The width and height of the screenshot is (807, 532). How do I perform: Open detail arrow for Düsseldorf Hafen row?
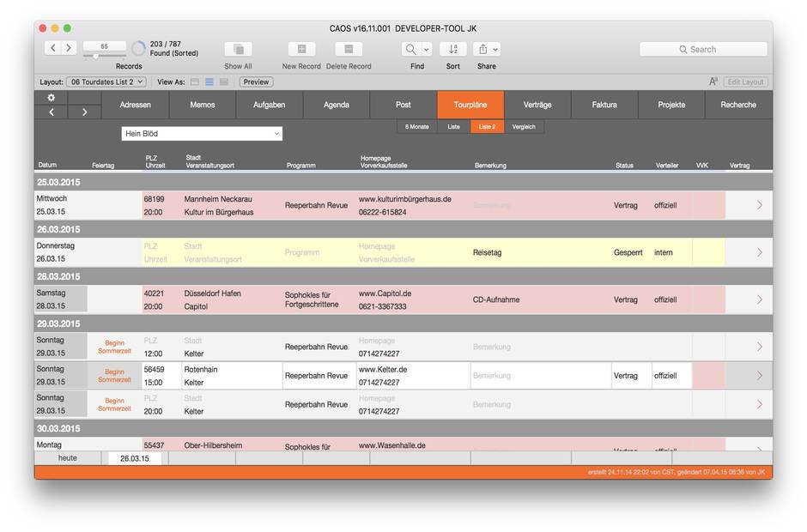point(760,299)
